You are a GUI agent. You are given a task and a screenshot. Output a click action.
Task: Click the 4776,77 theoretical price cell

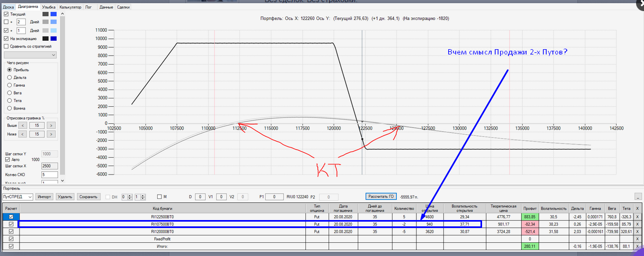click(503, 217)
